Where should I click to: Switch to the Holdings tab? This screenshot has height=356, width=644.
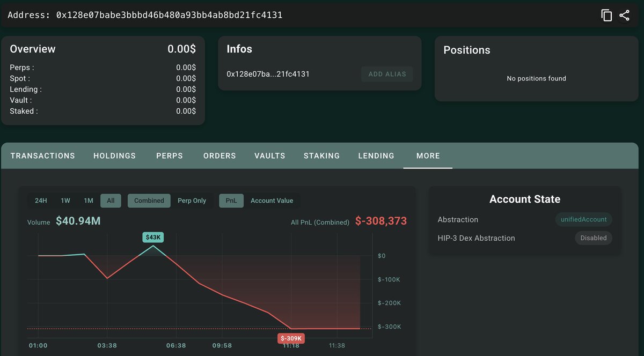point(115,155)
